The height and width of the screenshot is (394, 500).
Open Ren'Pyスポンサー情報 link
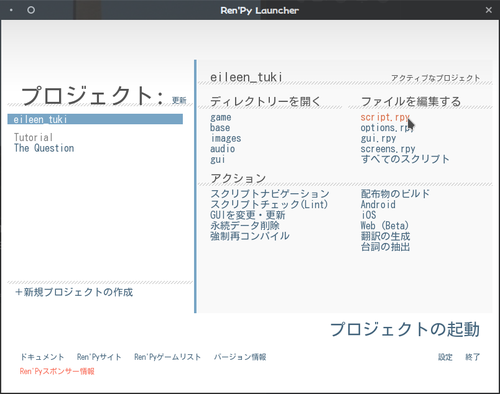point(57,371)
